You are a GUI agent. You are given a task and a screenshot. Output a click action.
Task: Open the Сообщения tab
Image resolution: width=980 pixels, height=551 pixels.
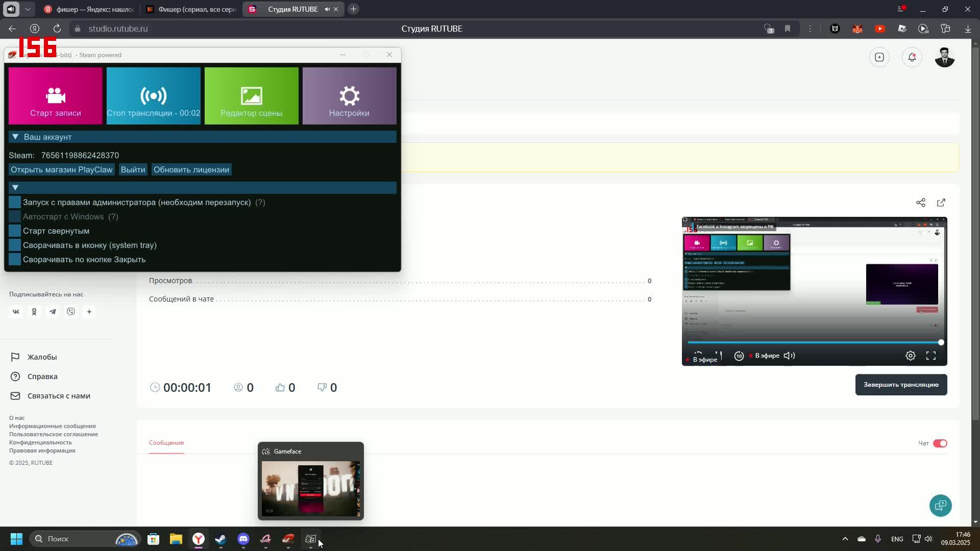(166, 443)
